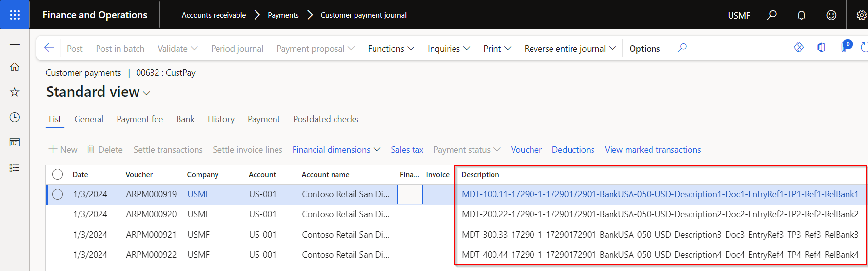Click the Home icon in left sidebar
The height and width of the screenshot is (271, 868).
click(15, 67)
